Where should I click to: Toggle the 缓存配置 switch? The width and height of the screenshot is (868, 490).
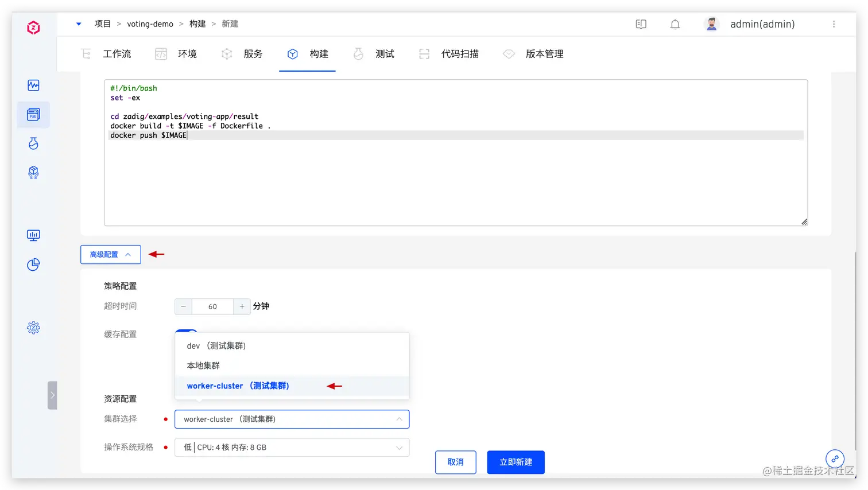[x=186, y=331]
